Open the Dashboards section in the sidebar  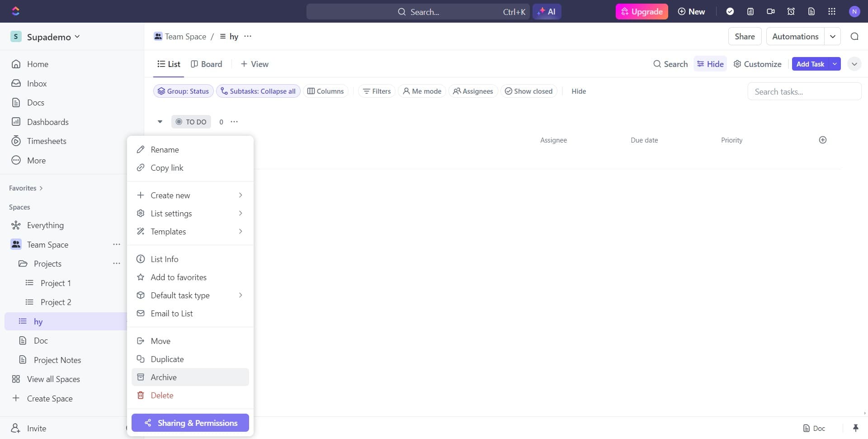(48, 122)
